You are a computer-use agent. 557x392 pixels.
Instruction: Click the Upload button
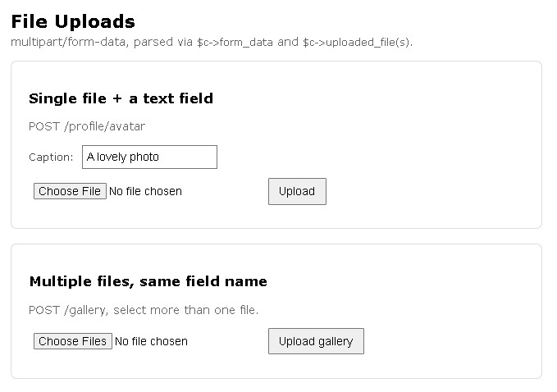tap(297, 191)
